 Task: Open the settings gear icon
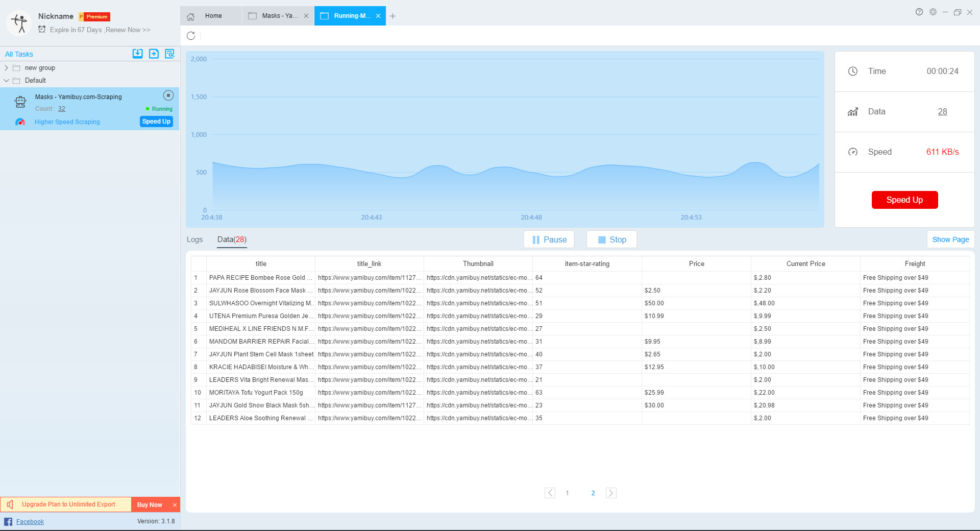pos(933,12)
